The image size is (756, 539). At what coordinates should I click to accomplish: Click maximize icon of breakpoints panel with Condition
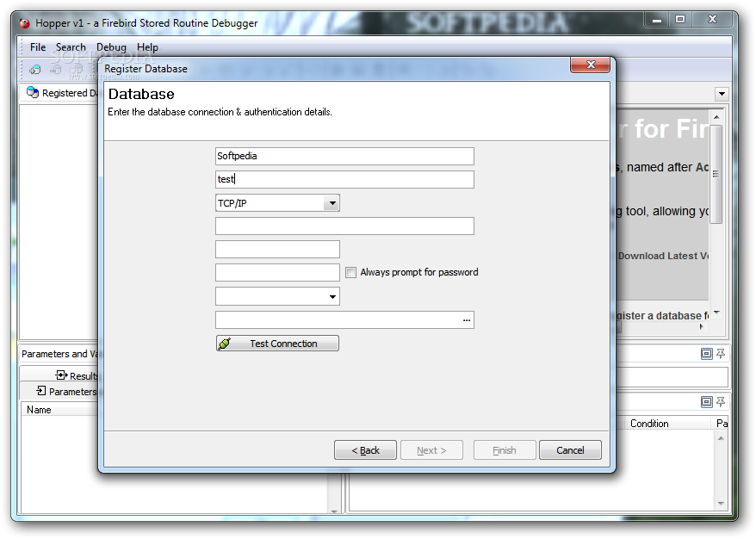706,401
